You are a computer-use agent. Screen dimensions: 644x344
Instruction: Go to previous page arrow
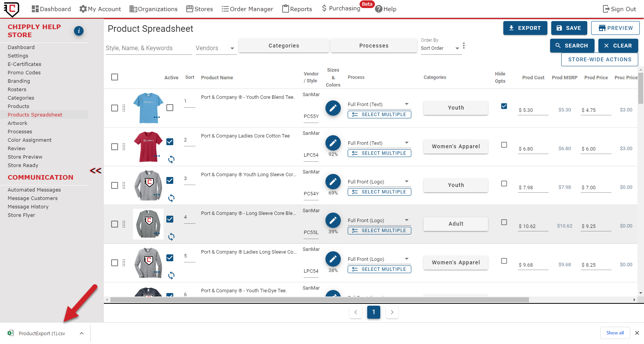[x=356, y=312]
